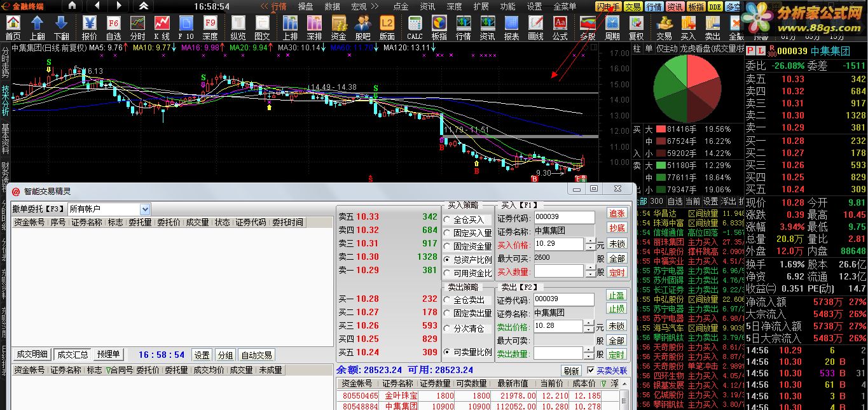Click the 追涨 button
The image size is (868, 410).
click(617, 213)
